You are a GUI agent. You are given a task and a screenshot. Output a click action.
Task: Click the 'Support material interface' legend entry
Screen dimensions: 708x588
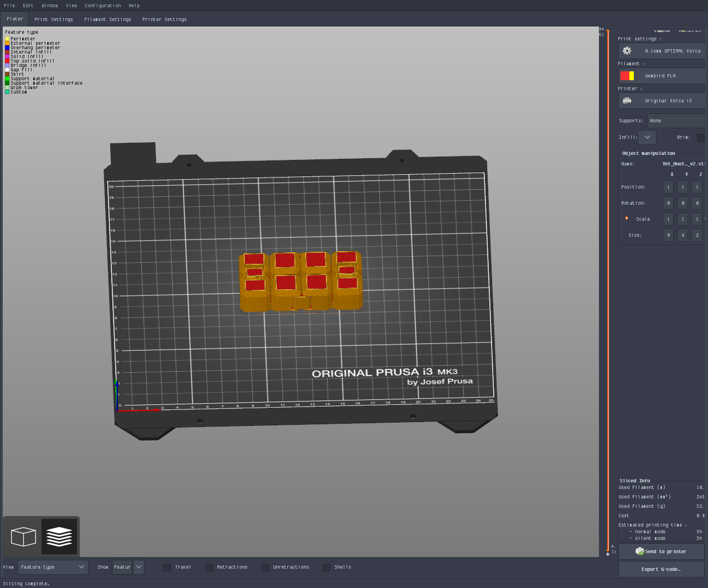coord(44,83)
